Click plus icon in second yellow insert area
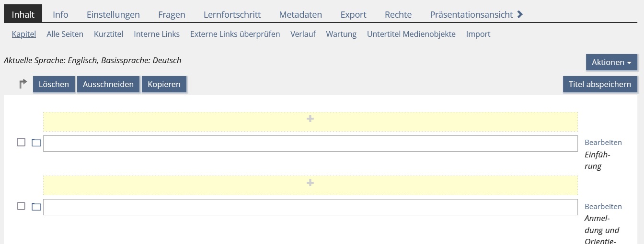This screenshot has width=644, height=244. point(310,183)
